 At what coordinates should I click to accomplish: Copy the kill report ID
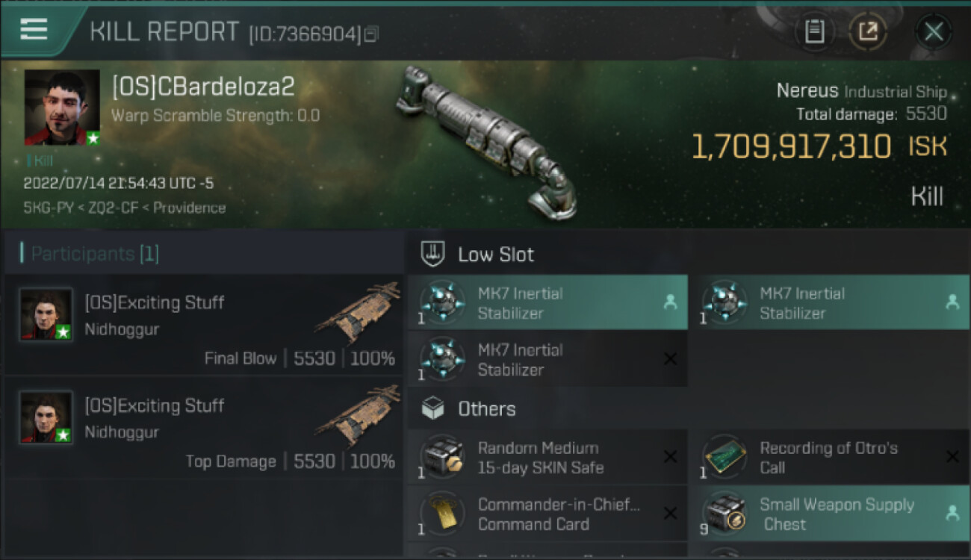[371, 34]
